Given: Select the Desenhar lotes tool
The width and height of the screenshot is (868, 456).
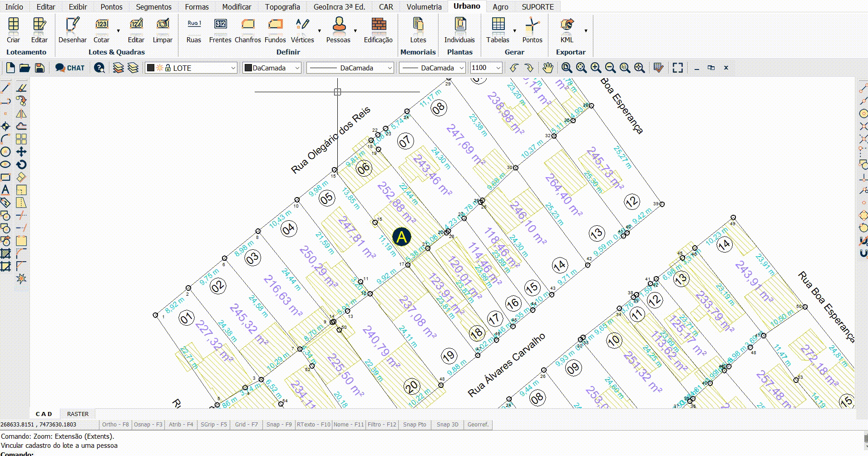Looking at the screenshot, I should point(72,25).
